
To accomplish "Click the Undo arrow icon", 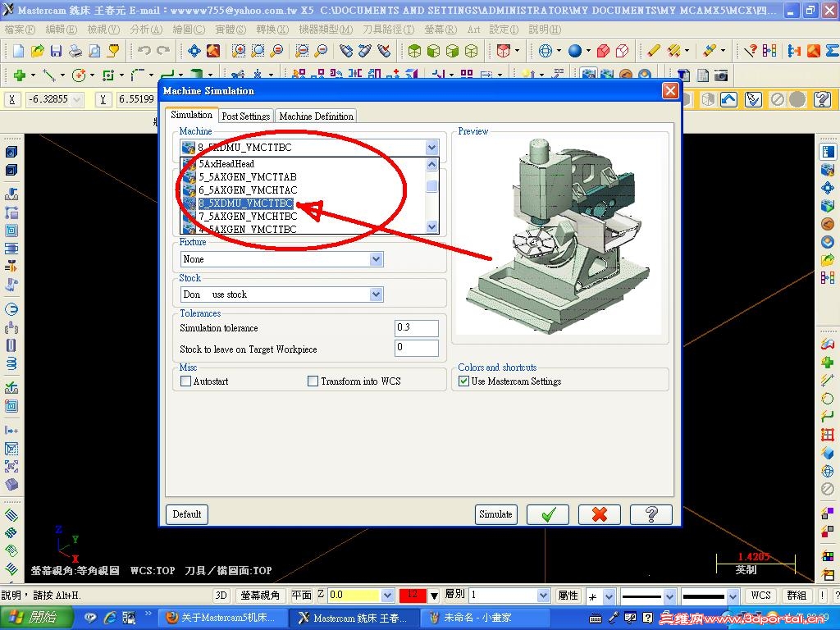I will click(144, 51).
